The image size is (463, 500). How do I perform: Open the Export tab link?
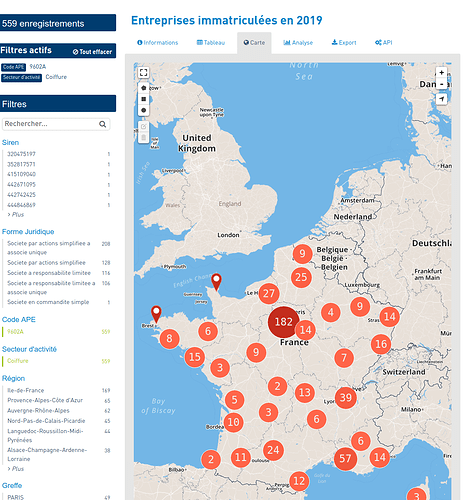coord(344,43)
